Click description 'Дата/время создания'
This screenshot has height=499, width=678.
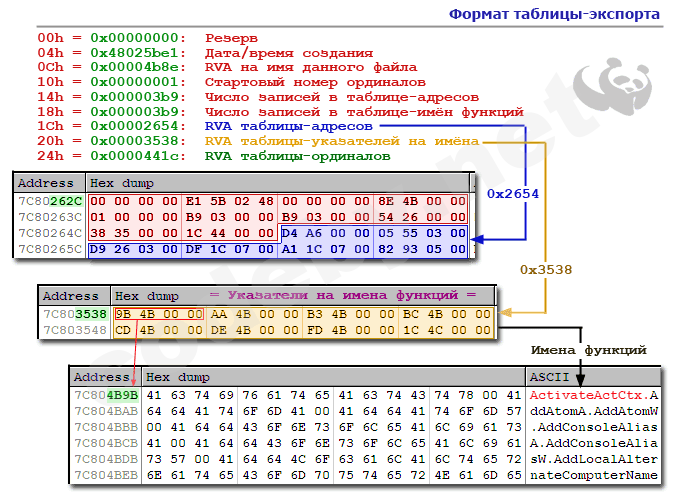[x=289, y=53]
